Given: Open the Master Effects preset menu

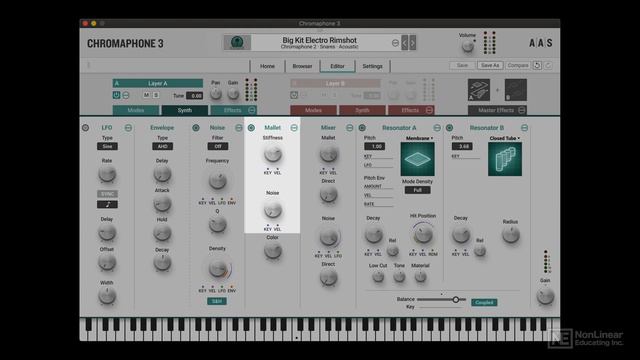Looking at the screenshot, I should tap(521, 110).
